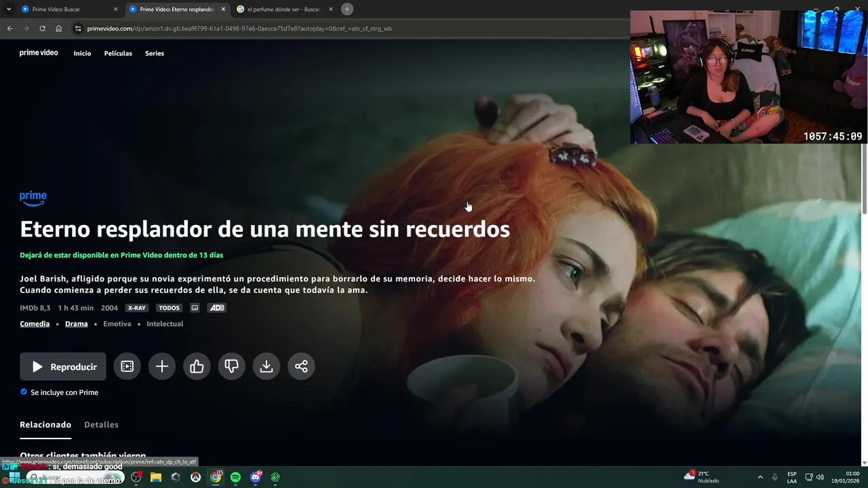
Task: Go to Inicio in the Prime Video navigation
Action: coord(82,54)
